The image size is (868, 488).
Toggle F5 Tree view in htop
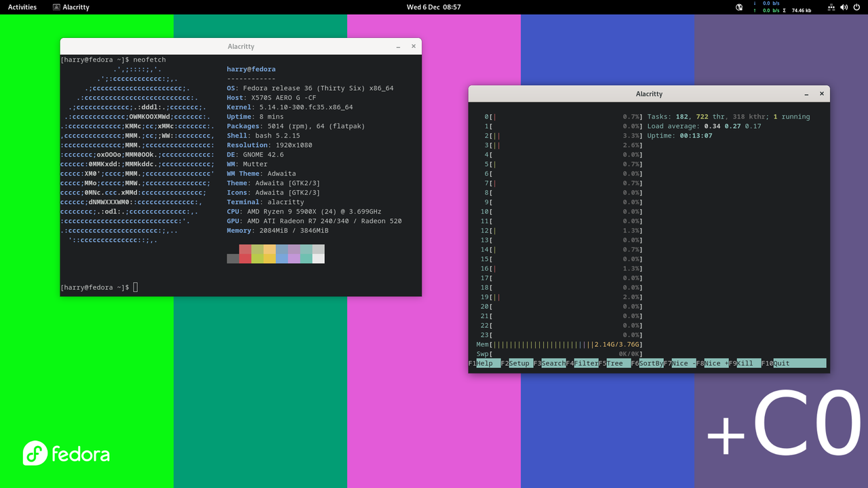[x=614, y=363]
